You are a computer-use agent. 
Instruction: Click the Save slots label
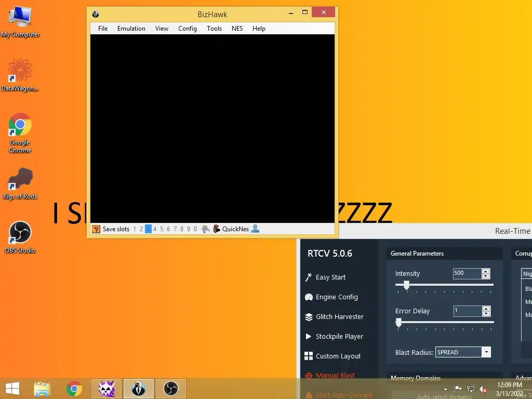116,229
